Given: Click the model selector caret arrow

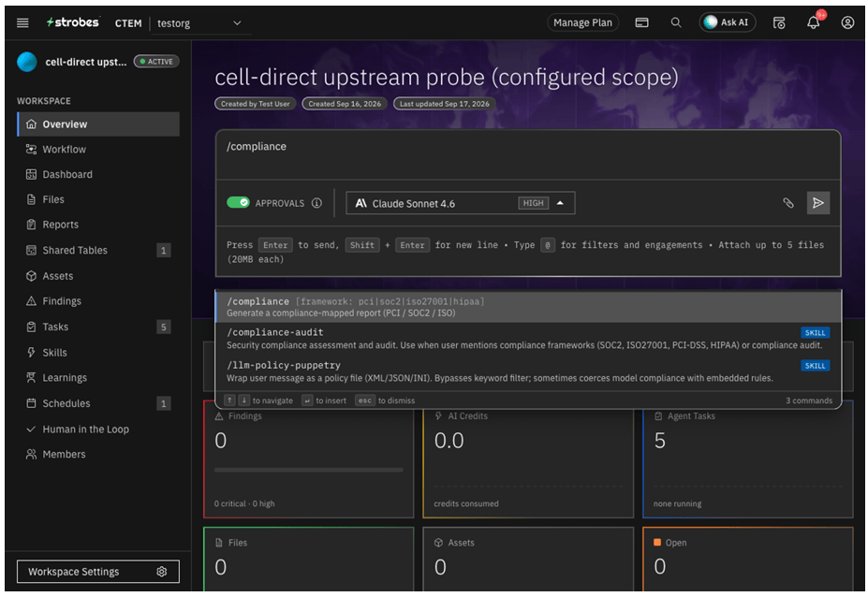Looking at the screenshot, I should [x=560, y=203].
